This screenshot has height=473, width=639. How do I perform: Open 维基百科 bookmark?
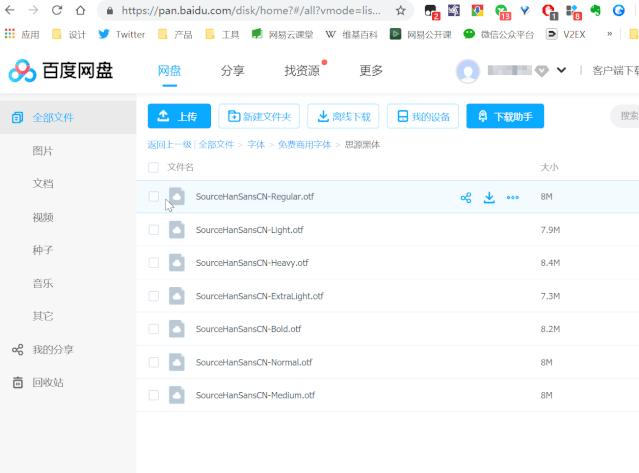click(352, 35)
